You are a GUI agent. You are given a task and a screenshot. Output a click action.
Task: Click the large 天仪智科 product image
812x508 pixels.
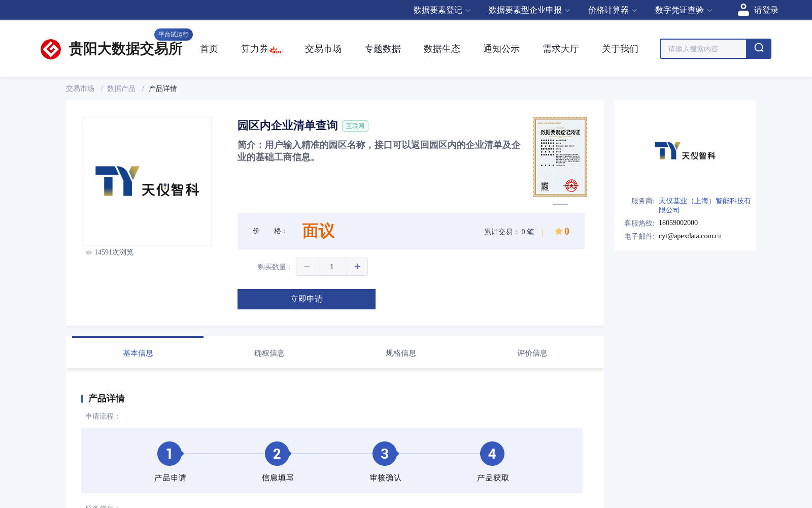point(147,181)
